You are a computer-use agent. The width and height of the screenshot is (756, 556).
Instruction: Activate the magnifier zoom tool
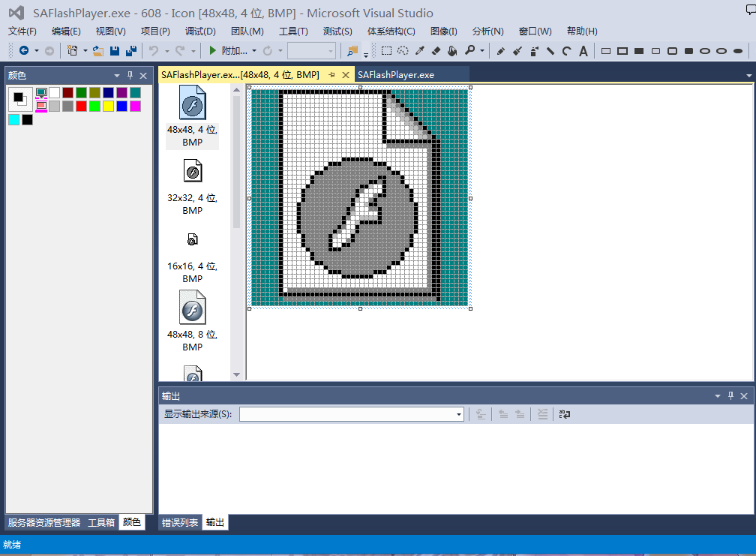pos(469,50)
